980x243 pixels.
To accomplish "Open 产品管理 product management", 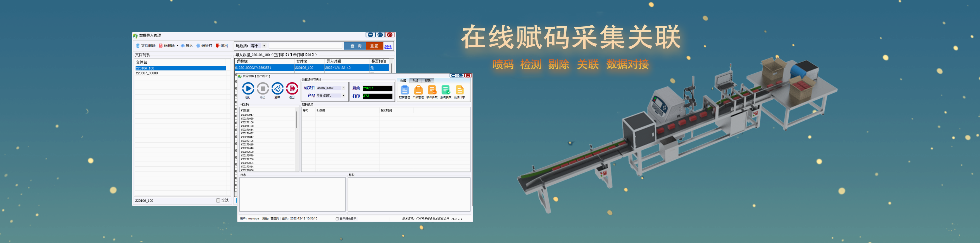I will [418, 90].
